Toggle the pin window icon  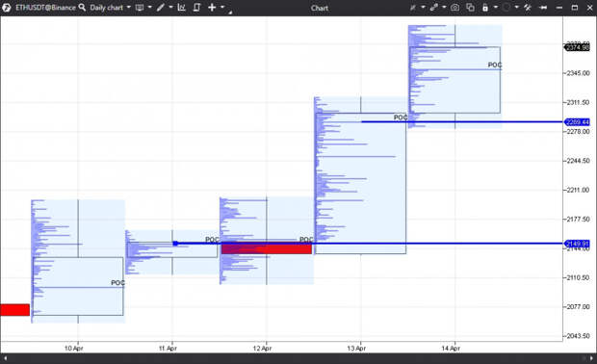point(543,8)
